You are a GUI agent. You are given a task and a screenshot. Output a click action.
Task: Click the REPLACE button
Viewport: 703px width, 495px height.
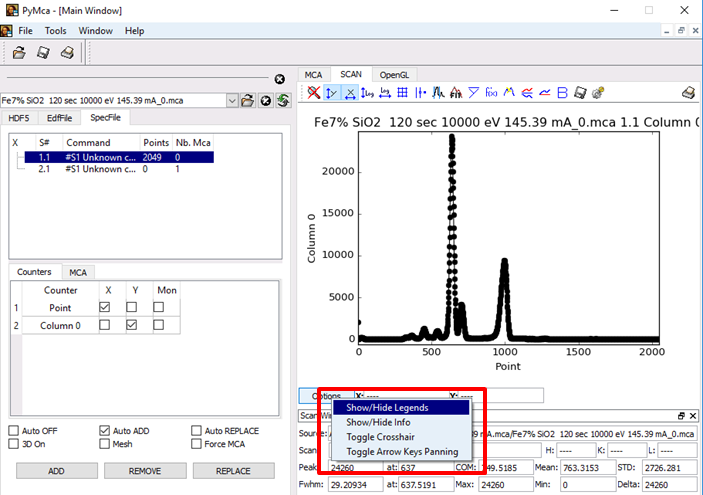pyautogui.click(x=233, y=471)
